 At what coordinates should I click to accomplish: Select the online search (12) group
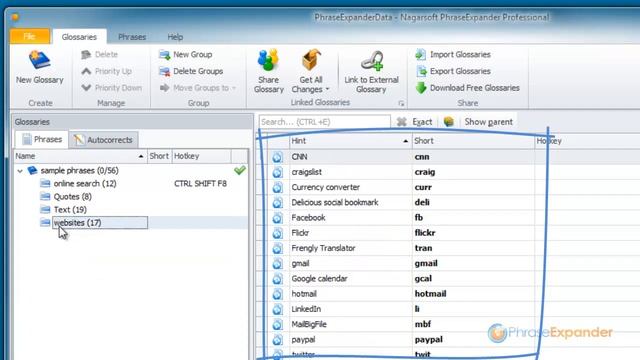(x=85, y=184)
